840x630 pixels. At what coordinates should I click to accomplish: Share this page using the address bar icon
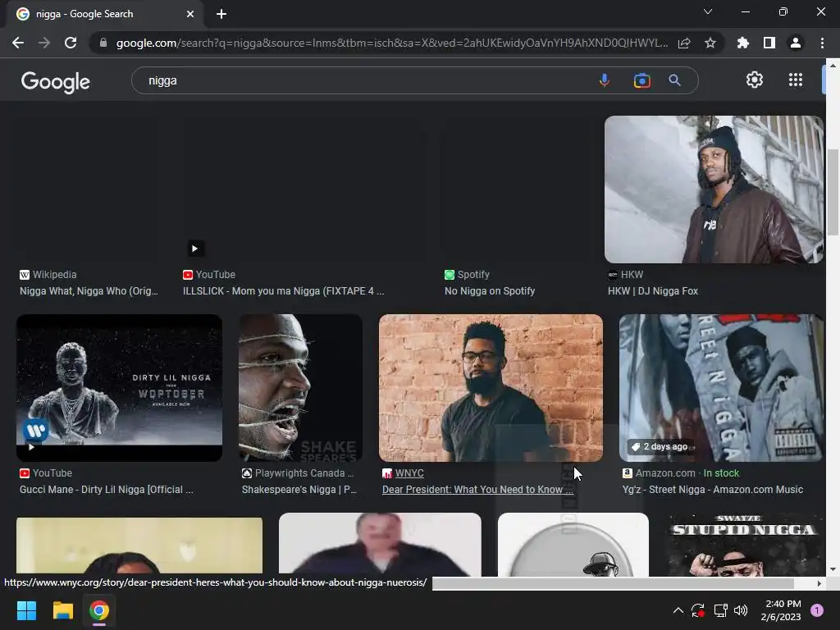pos(684,43)
